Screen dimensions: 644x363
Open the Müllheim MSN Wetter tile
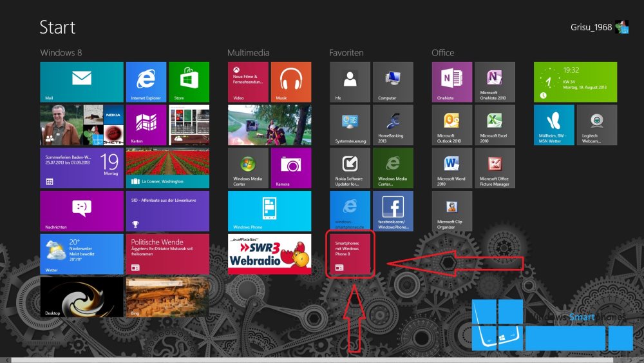coord(554,125)
